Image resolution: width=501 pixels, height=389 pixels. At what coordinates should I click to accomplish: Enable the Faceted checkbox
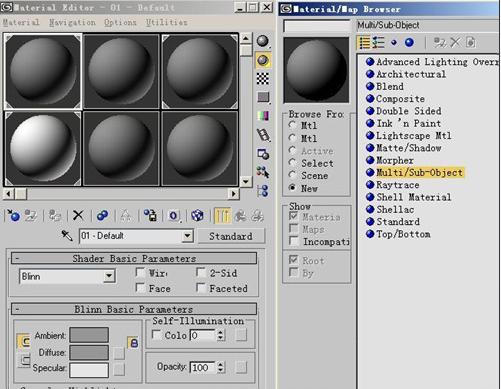tap(201, 287)
